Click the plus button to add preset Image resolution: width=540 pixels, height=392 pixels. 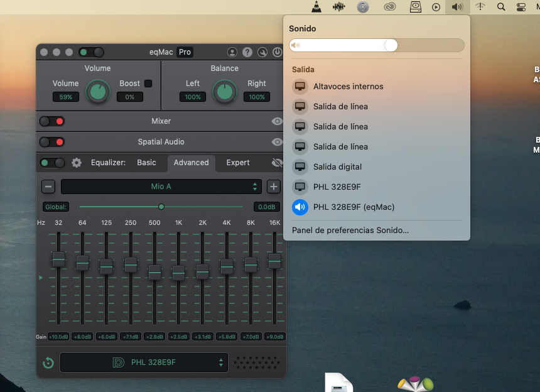273,187
